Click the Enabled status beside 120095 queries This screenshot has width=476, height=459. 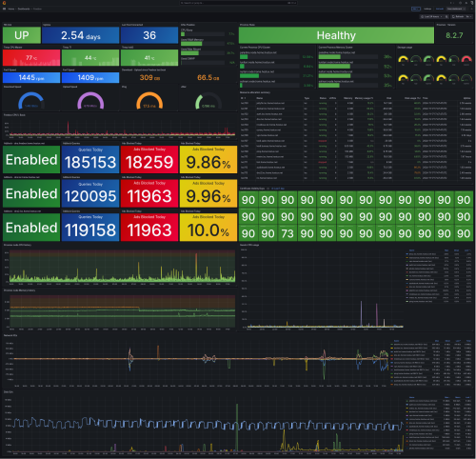point(31,193)
